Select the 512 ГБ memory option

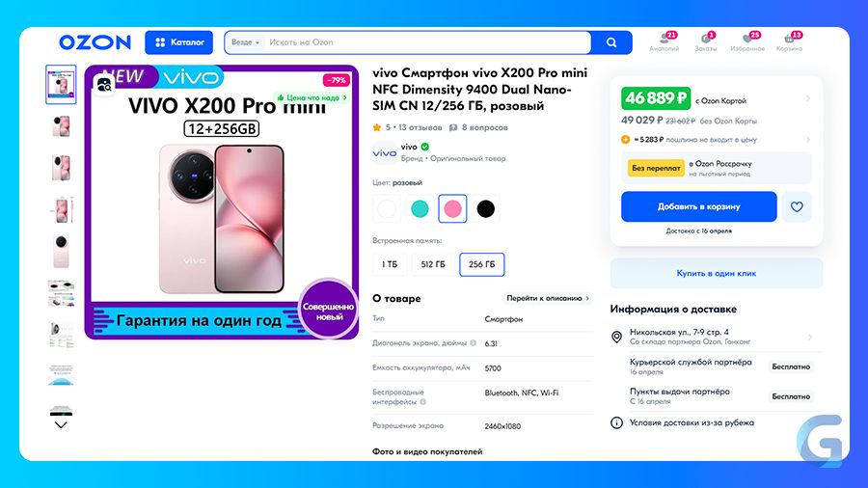click(x=433, y=264)
